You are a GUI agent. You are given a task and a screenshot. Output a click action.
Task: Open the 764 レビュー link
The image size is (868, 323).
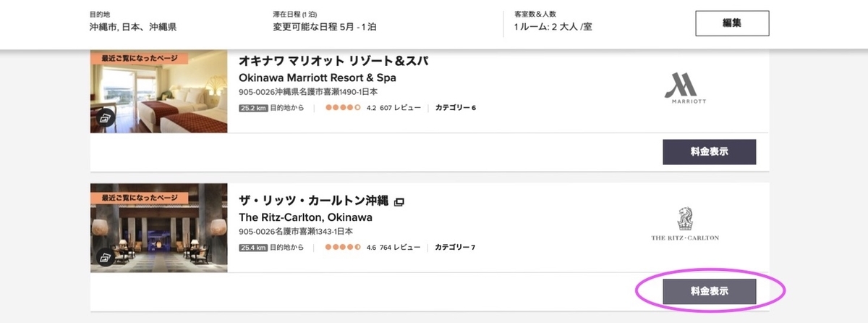[x=400, y=247]
